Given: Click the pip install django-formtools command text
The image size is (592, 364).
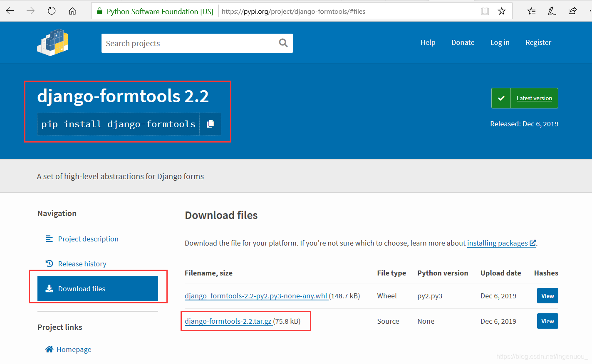Looking at the screenshot, I should point(118,124).
